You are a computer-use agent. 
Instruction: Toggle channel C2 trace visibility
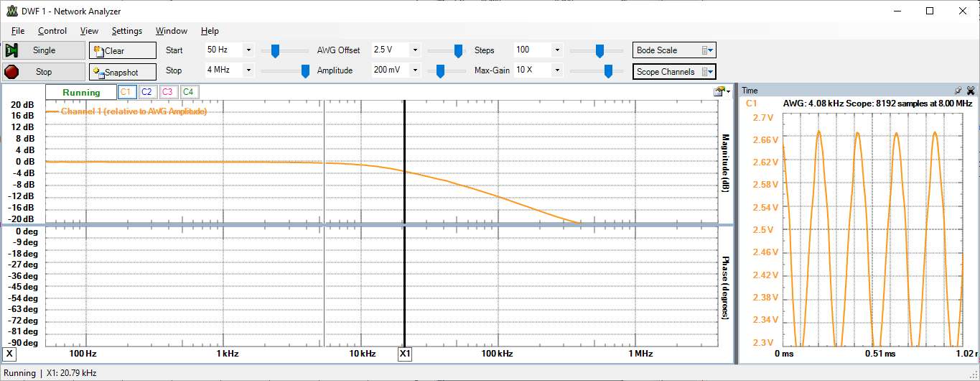146,92
